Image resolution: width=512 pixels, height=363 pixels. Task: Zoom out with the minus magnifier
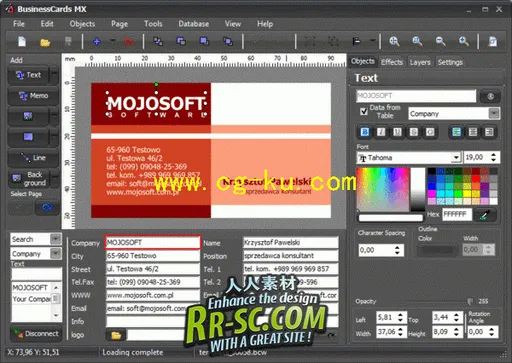click(x=441, y=41)
